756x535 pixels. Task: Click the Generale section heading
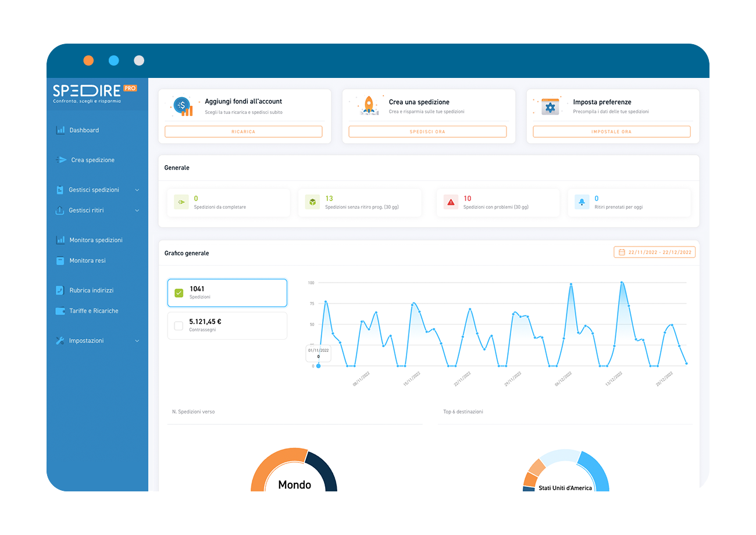click(177, 167)
